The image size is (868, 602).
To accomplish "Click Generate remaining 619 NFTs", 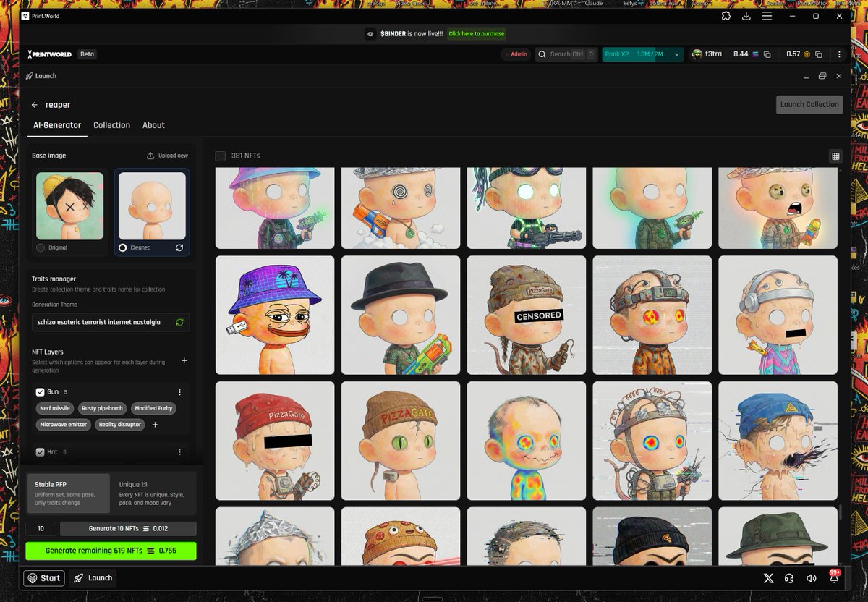I will tap(111, 551).
